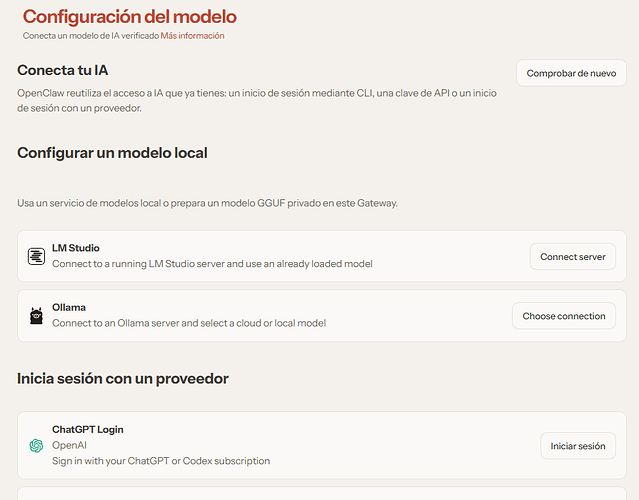This screenshot has height=500, width=639.
Task: Click the Ollama llama icon
Action: click(36, 316)
